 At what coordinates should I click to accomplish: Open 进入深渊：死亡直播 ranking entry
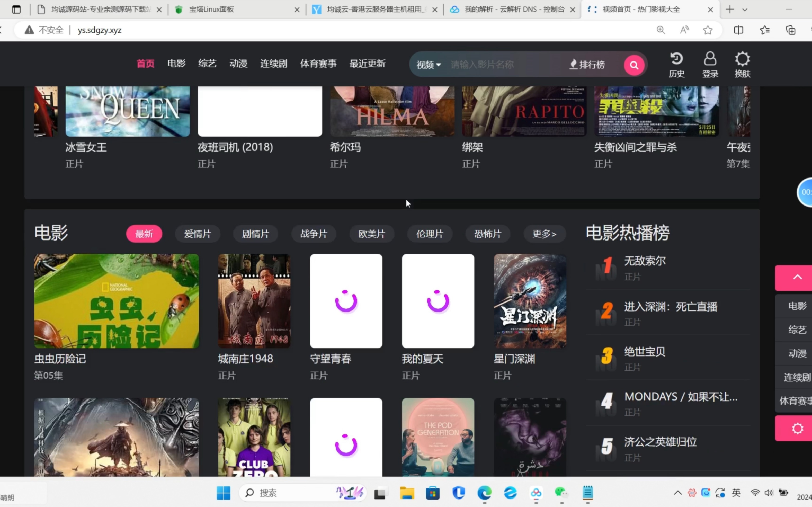click(671, 306)
